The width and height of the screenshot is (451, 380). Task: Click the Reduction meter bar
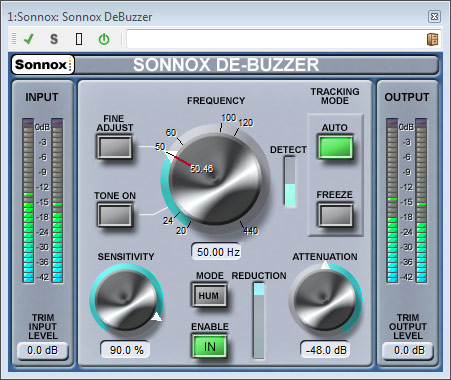click(259, 321)
